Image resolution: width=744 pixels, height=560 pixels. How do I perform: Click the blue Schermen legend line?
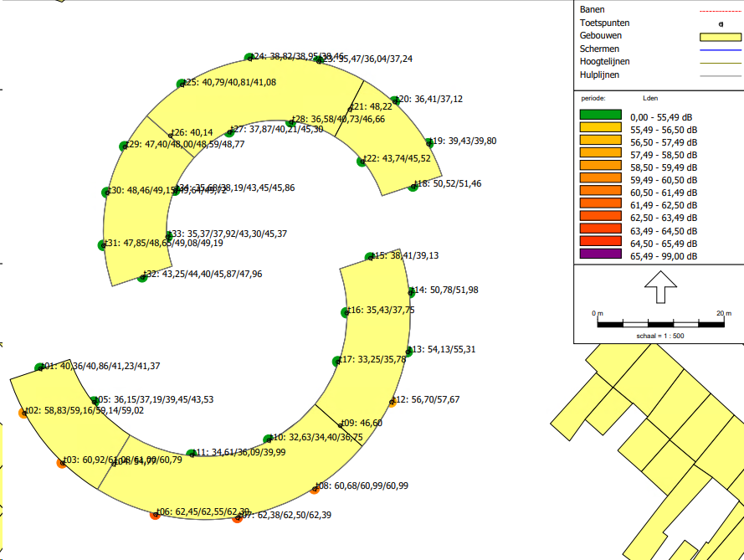pos(721,50)
